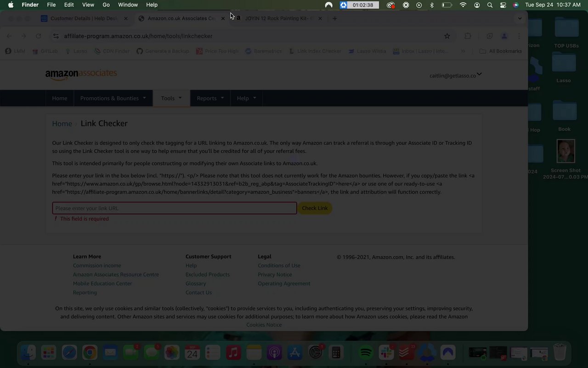
Task: Open Control Center in menu bar
Action: tap(503, 5)
